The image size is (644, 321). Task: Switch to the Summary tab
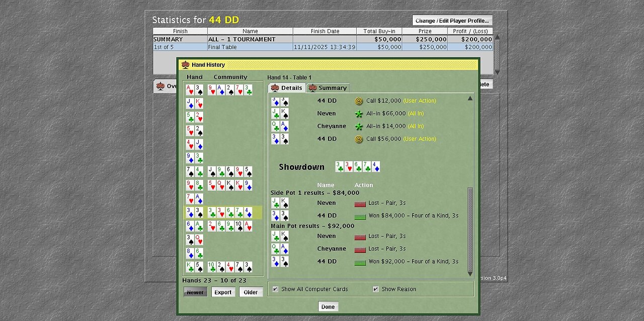tap(328, 88)
